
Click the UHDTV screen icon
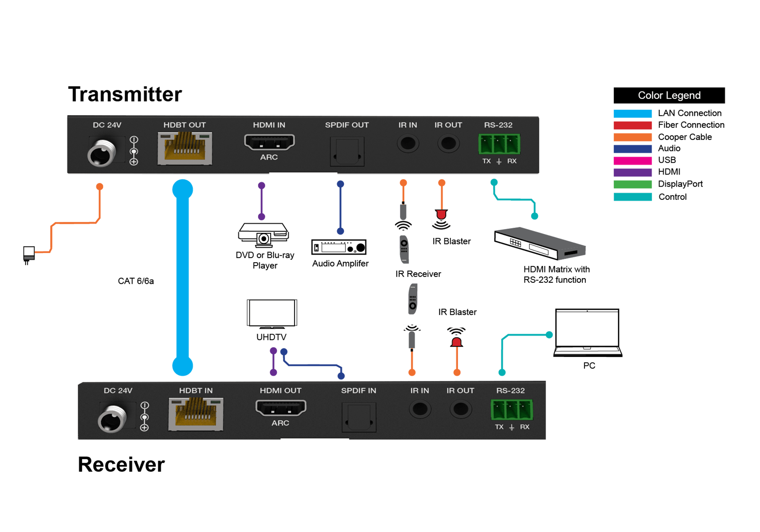(272, 314)
